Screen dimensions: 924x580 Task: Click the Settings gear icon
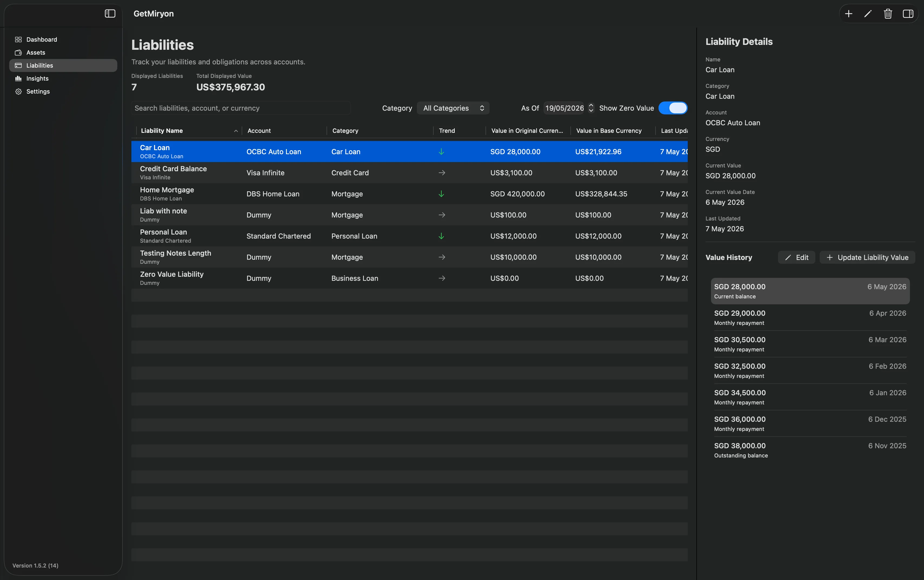click(18, 92)
